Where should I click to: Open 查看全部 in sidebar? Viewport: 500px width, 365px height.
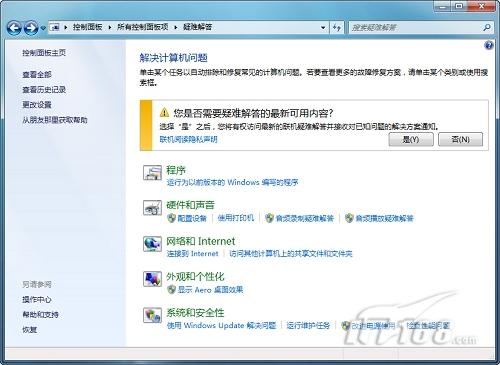tap(37, 75)
